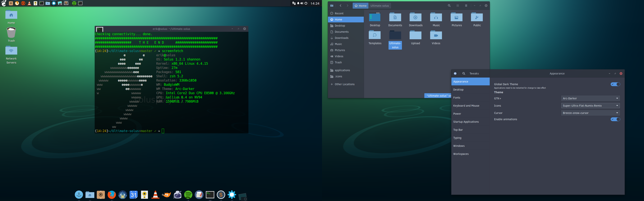Select the Ultimate-solus folder in Files
Screen dimensions: 644x201
[x=395, y=39]
